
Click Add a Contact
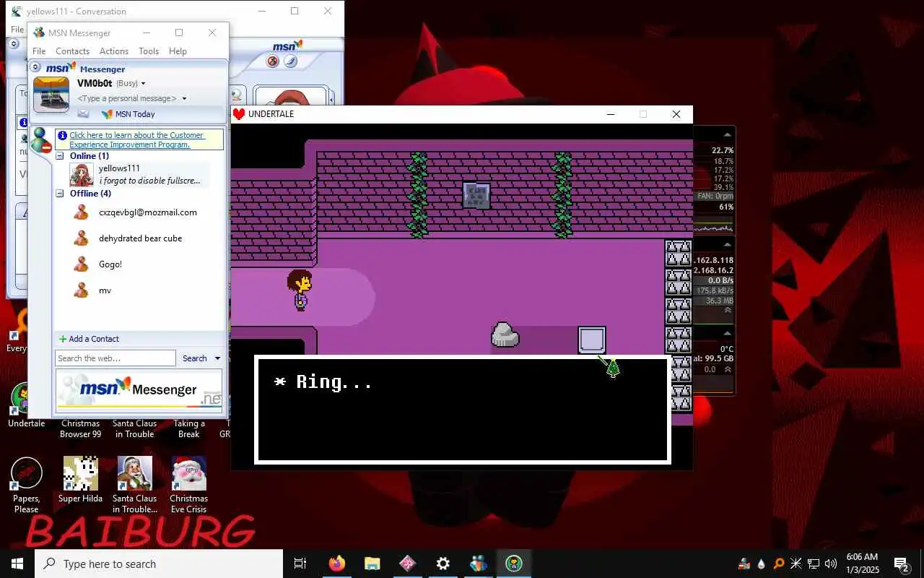coord(89,339)
